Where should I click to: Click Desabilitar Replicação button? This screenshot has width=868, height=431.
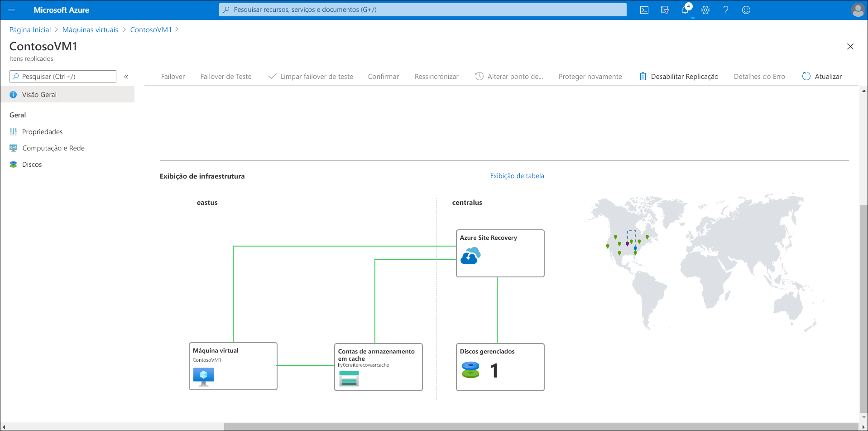(679, 77)
